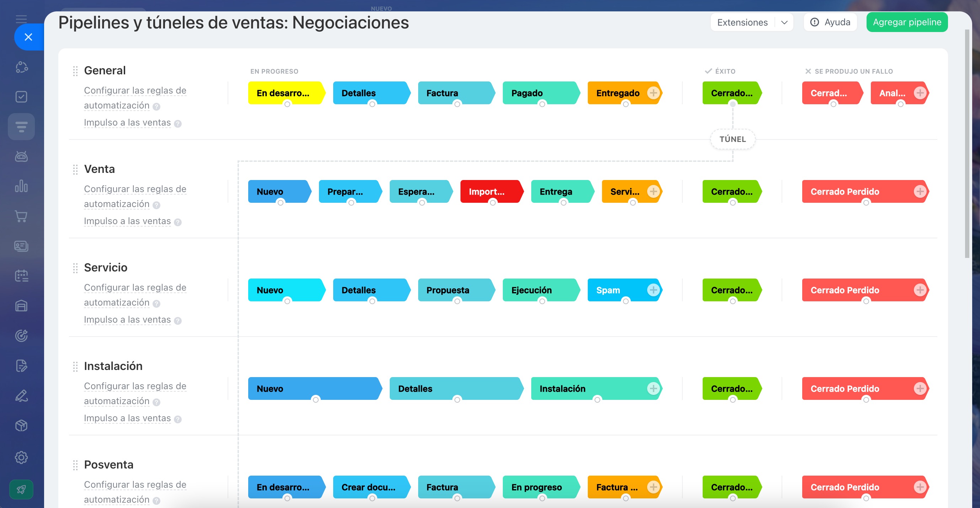Viewport: 980px width, 508px height.
Task: Select En progreso stage in Posventa
Action: click(x=541, y=487)
